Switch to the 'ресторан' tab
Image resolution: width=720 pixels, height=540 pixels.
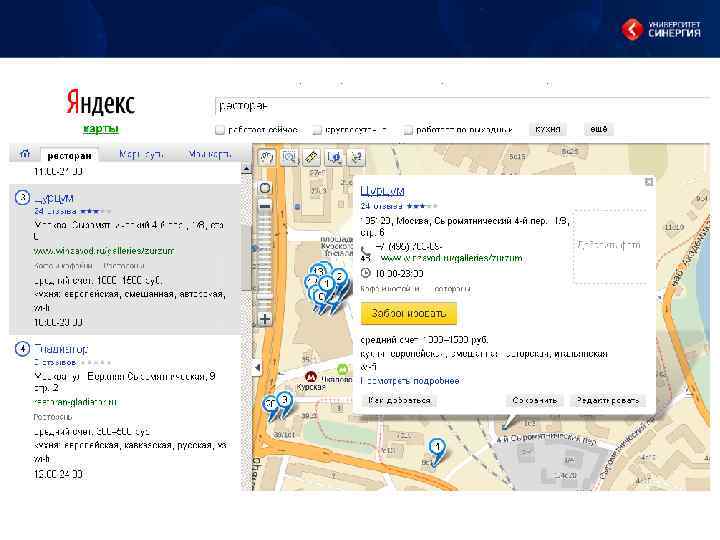pyautogui.click(x=69, y=156)
